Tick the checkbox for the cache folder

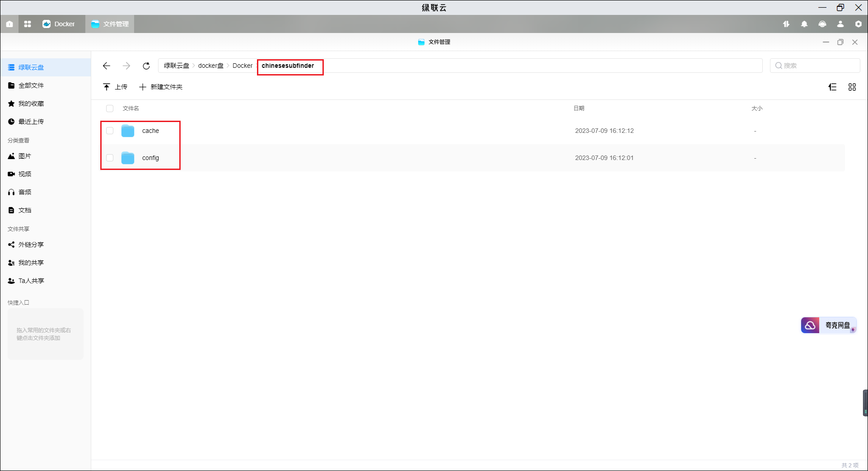click(x=110, y=131)
